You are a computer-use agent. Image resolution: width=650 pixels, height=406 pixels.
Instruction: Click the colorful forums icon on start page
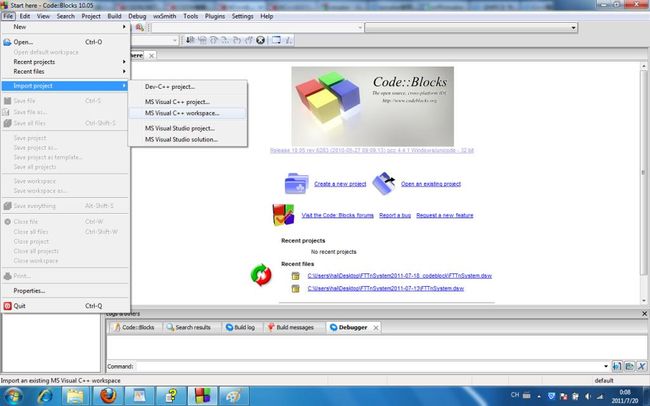[x=283, y=214]
